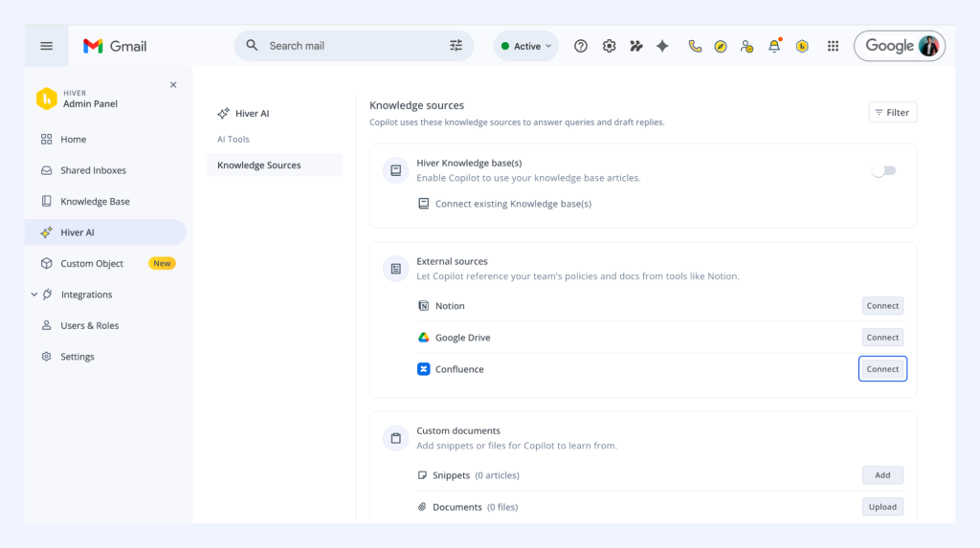Focus the Search mail input field
Screen dimensions: 980x548
click(353, 46)
